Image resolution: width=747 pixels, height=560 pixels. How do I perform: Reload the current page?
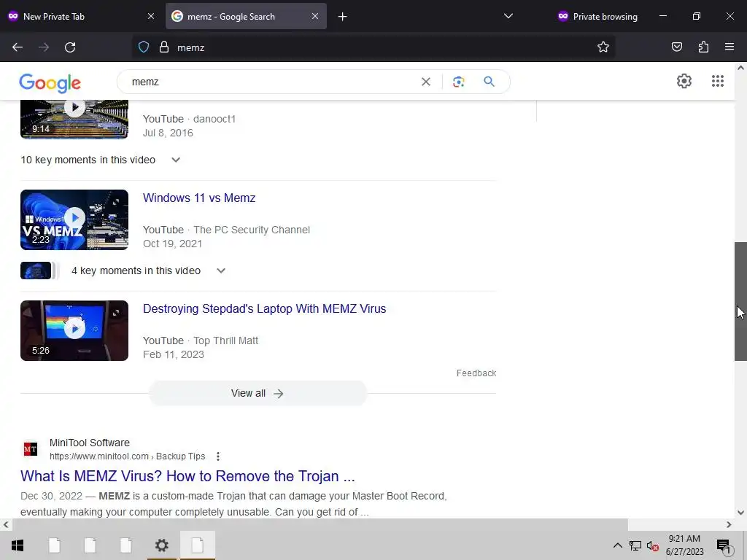70,47
